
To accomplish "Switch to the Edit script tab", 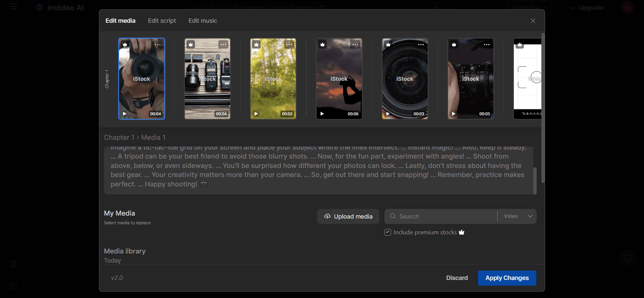I will pos(161,20).
